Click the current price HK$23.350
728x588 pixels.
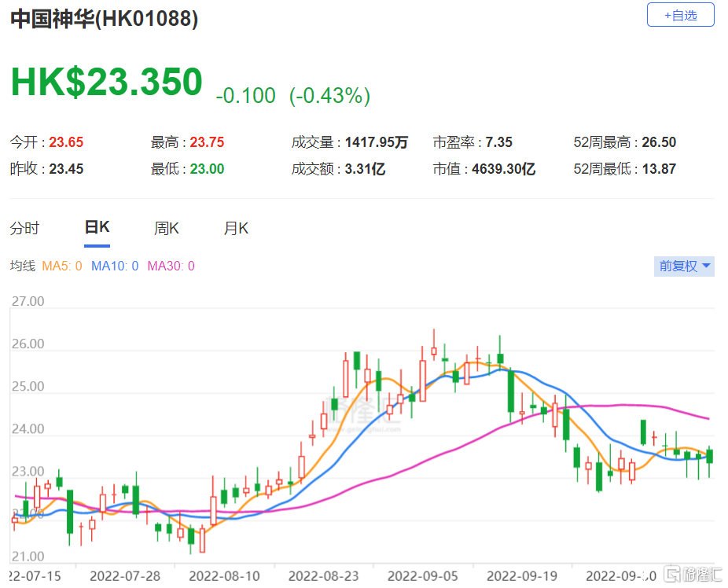coord(107,82)
